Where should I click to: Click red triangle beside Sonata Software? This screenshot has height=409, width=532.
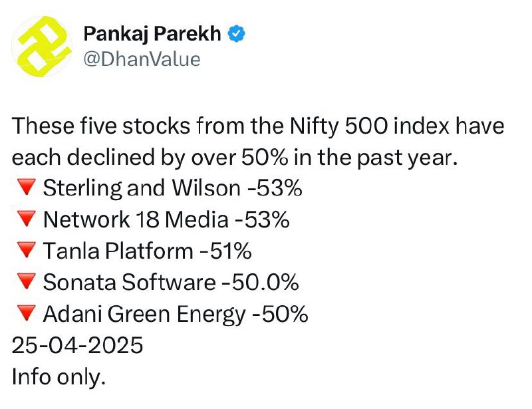click(x=27, y=281)
